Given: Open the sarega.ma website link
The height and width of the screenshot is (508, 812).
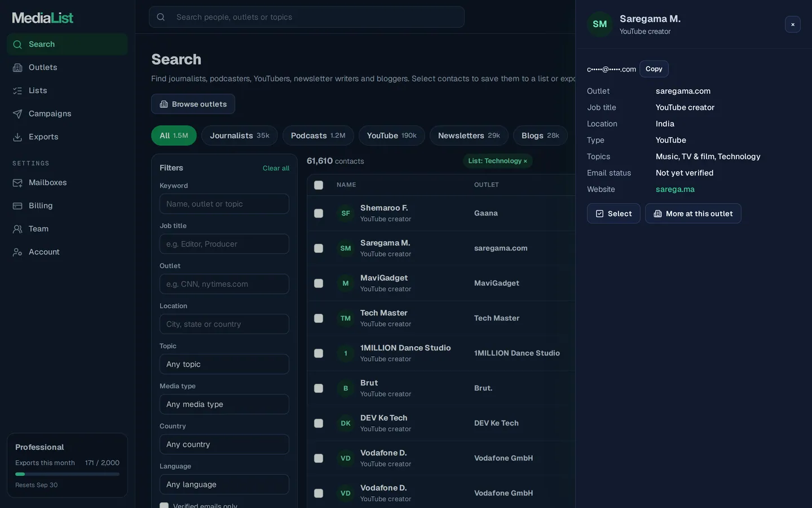Looking at the screenshot, I should coord(675,190).
